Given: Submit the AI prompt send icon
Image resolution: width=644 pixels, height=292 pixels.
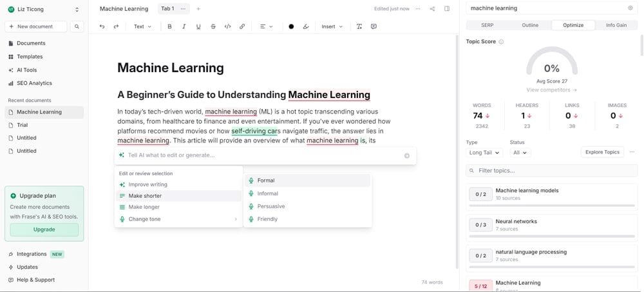Looking at the screenshot, I should click(406, 155).
